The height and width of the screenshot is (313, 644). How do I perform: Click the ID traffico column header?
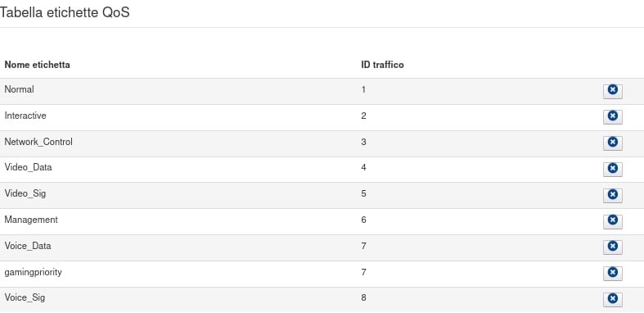382,65
